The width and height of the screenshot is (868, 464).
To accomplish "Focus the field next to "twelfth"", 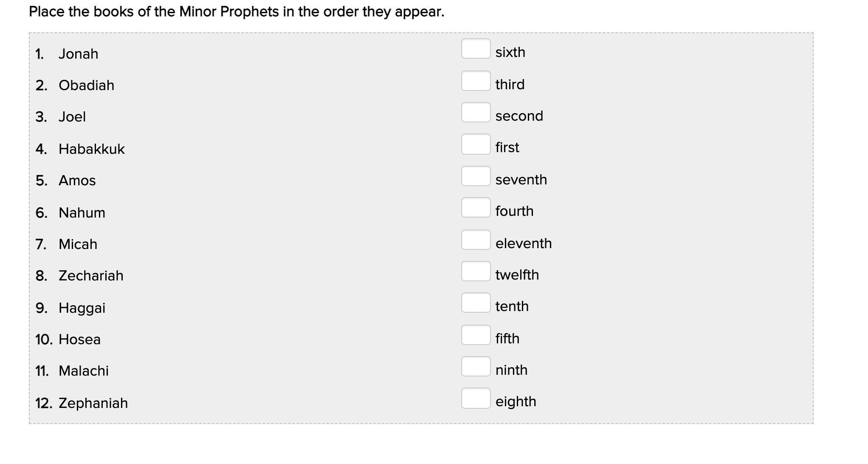I will [x=476, y=271].
